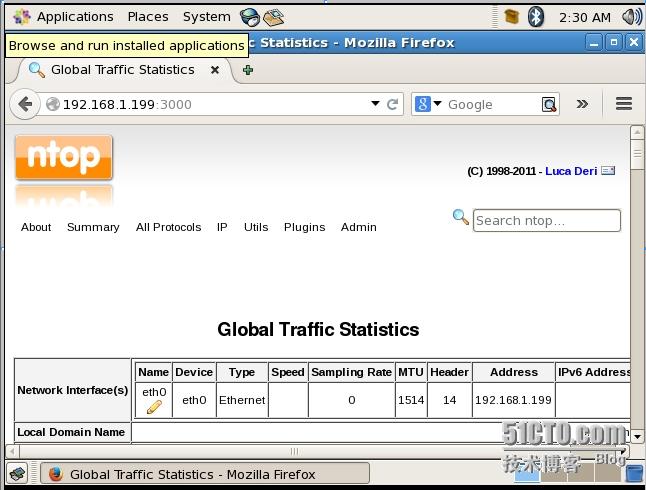Edit eth0 name with pencil icon
Viewport: 646px width, 490px height.
(154, 408)
